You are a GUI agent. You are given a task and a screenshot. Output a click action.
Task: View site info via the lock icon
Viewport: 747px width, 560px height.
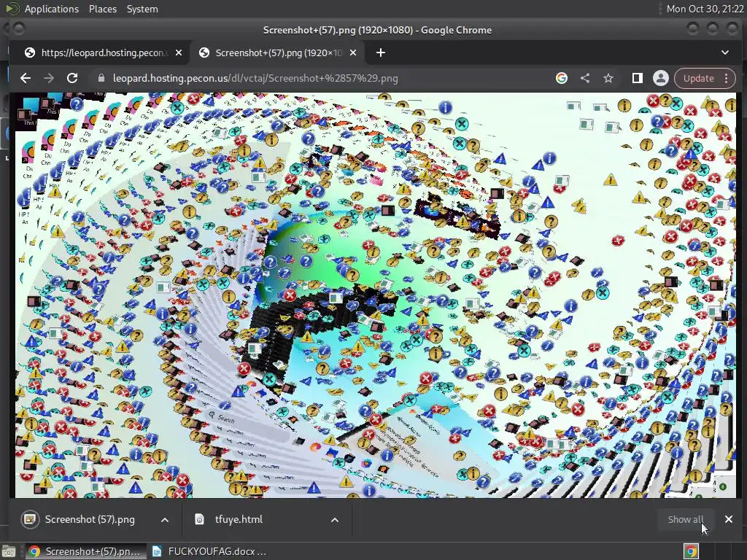pyautogui.click(x=101, y=78)
